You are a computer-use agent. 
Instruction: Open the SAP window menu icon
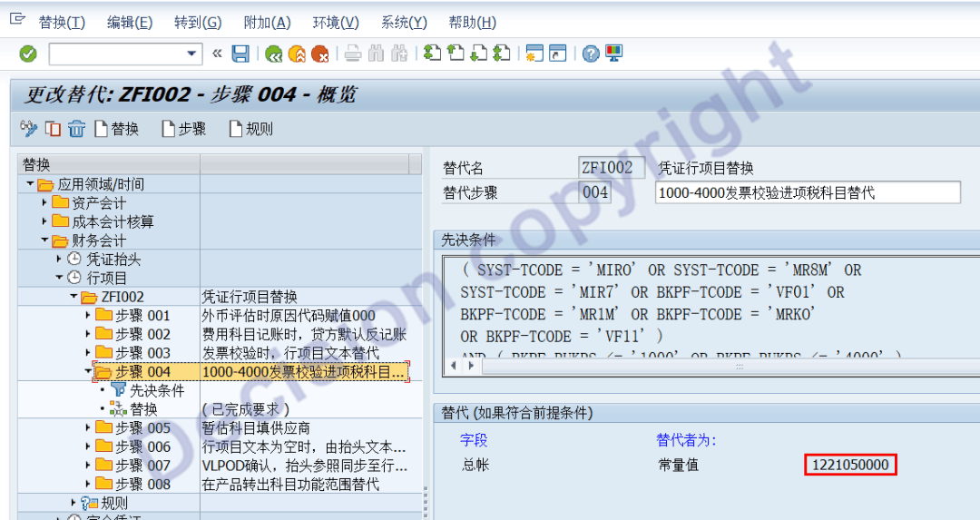[x=17, y=19]
